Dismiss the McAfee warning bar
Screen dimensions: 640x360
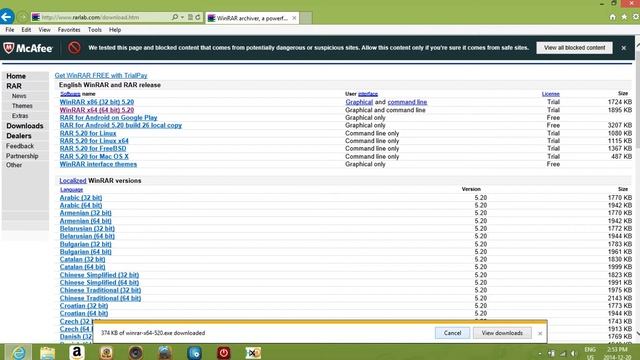(623, 48)
